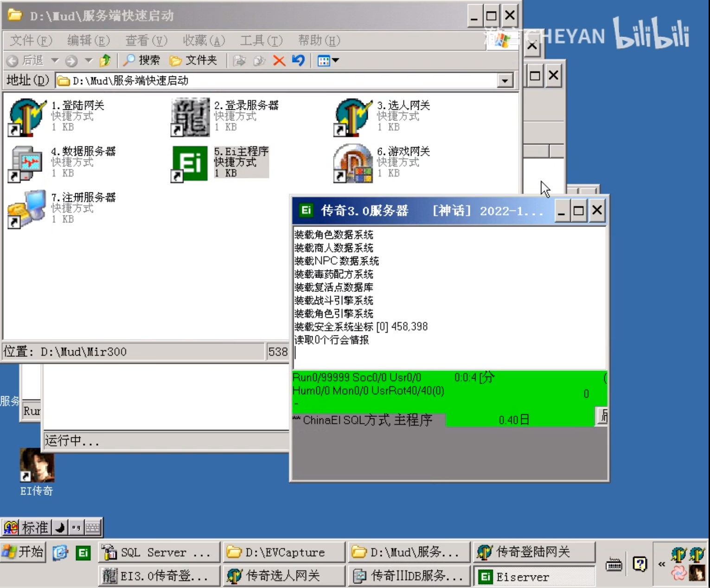Switch to SQL Server taskbar item
710x588 pixels.
click(x=159, y=552)
